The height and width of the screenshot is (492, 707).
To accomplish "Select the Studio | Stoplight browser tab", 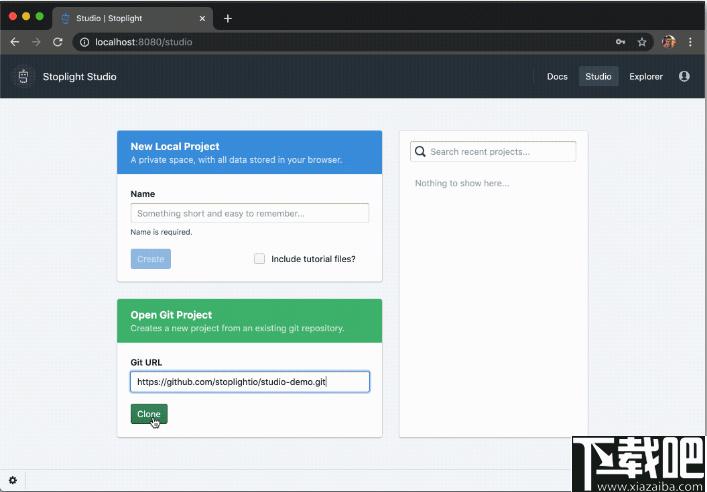I will point(130,18).
